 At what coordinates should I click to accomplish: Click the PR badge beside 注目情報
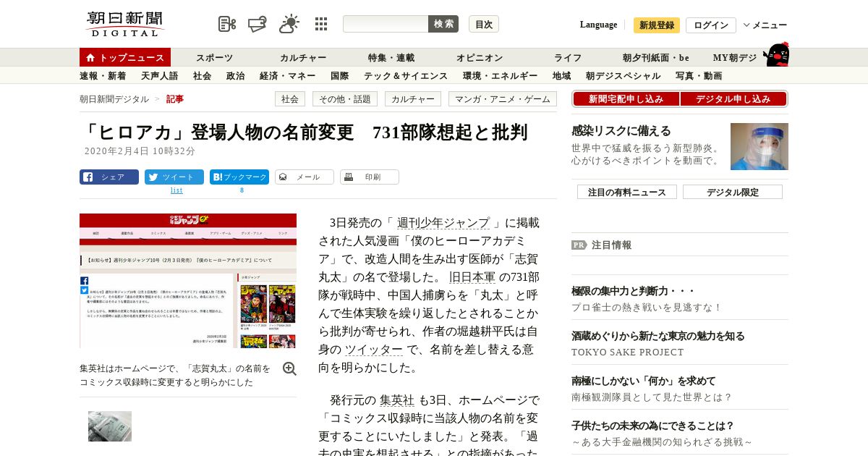[x=579, y=245]
